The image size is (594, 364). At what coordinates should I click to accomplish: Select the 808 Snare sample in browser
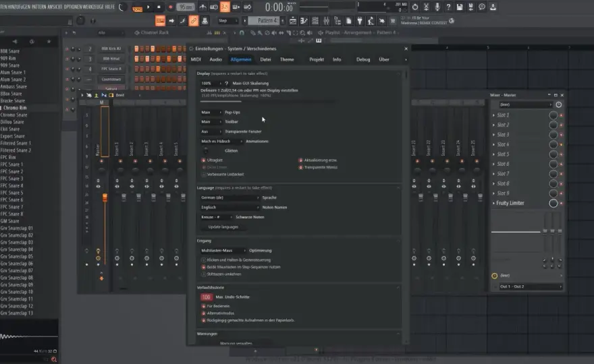click(10, 51)
